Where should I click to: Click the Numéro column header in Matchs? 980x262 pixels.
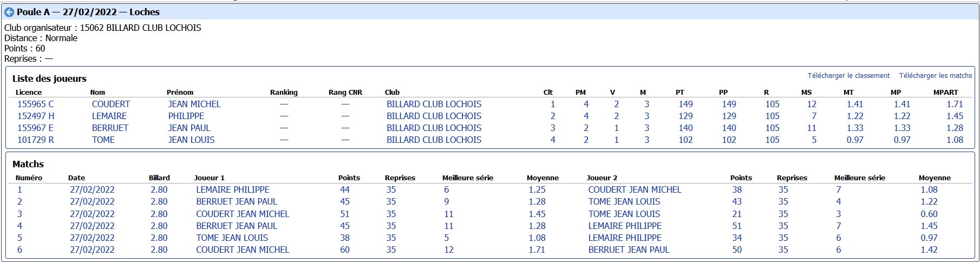pos(29,178)
